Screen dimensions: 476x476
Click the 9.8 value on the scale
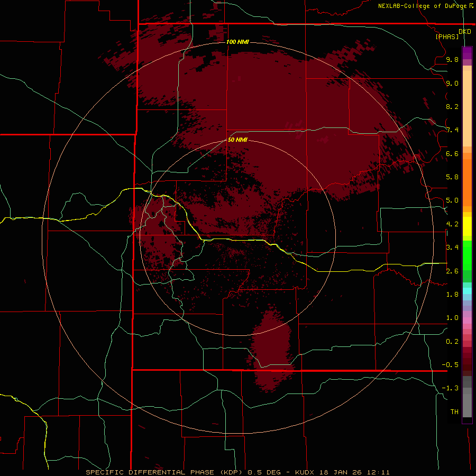(x=452, y=59)
